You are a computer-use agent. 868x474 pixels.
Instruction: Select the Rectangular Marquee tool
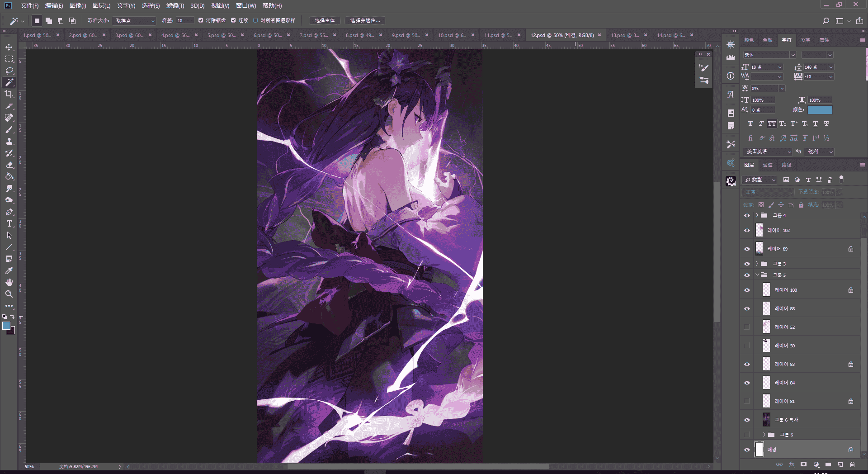click(9, 59)
